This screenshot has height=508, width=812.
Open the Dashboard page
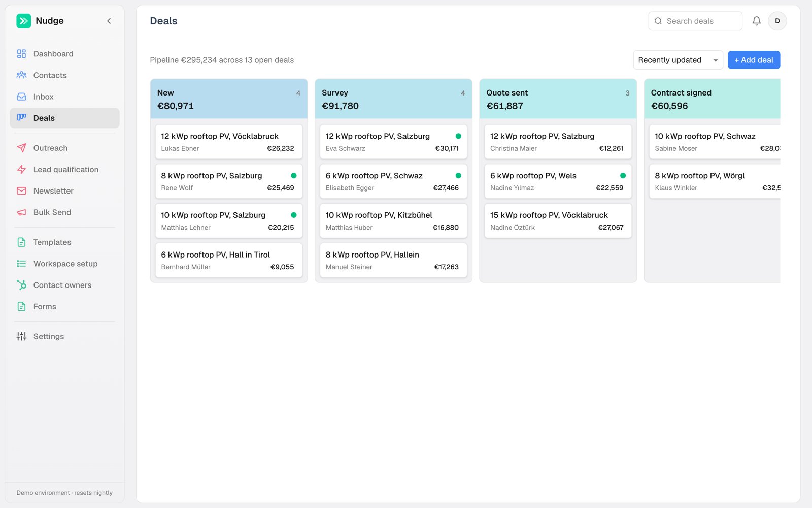pyautogui.click(x=64, y=54)
